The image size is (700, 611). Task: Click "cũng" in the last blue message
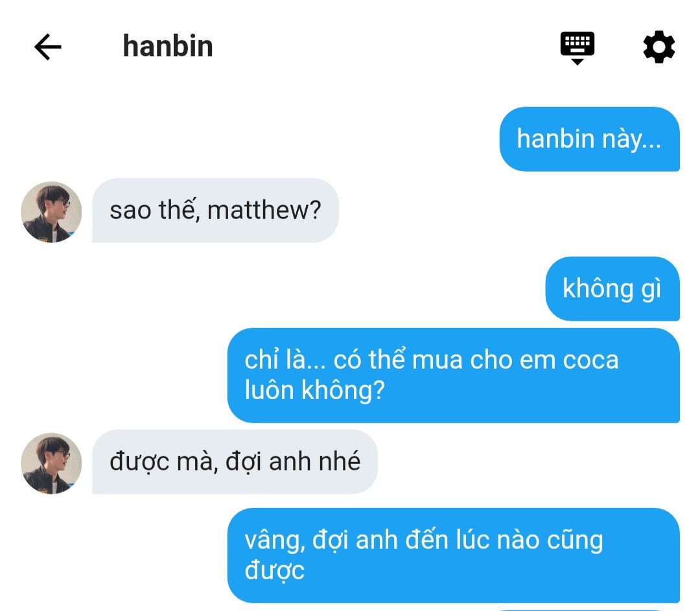tap(575, 542)
